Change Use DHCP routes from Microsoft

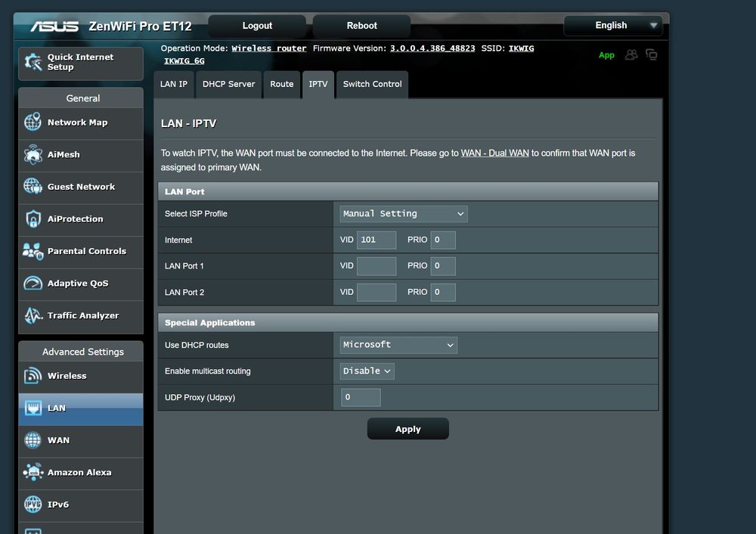click(398, 344)
